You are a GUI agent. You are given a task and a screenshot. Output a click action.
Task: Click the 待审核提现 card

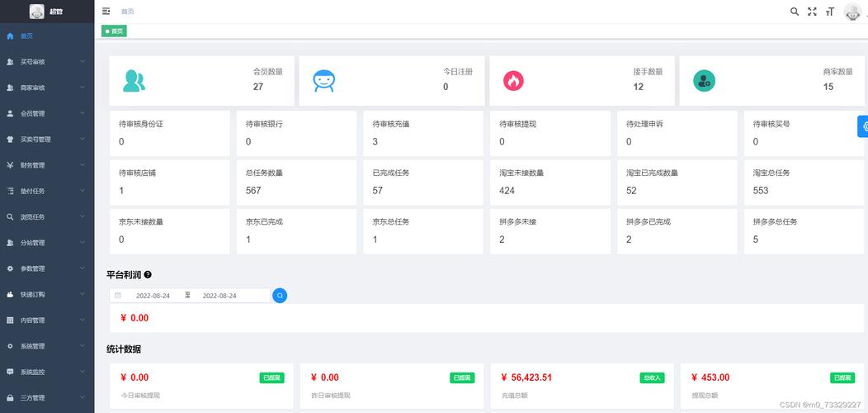[x=550, y=134]
